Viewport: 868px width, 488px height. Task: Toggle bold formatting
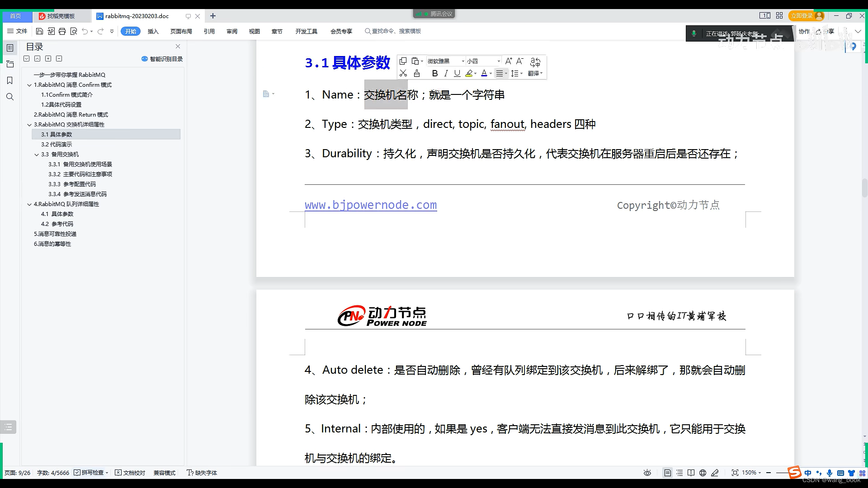[434, 73]
